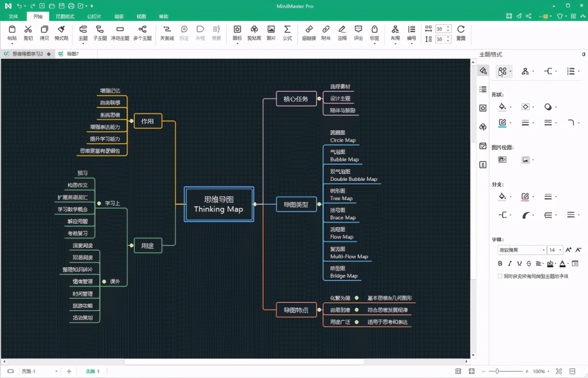This screenshot has width=588, height=378.
Task: Add a new page with the plus button
Action: (x=69, y=371)
